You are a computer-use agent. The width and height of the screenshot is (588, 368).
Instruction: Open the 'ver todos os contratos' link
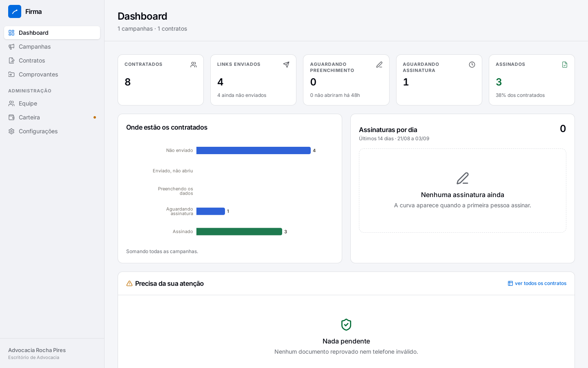point(537,283)
